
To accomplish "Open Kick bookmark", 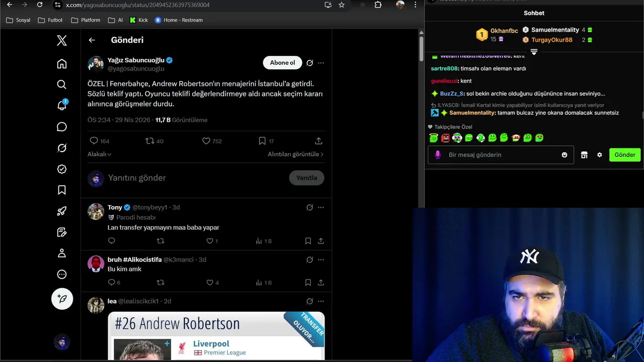I will click(x=139, y=20).
